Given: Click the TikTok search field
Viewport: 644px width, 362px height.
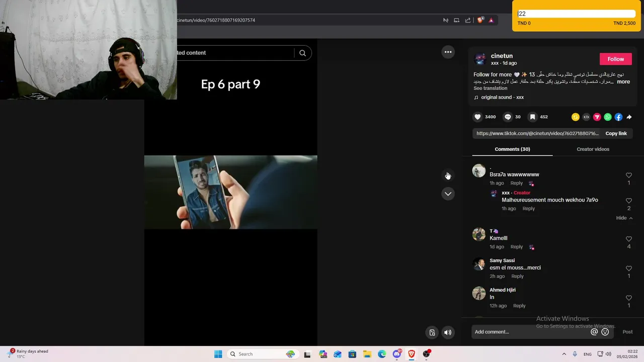Looking at the screenshot, I should click(x=234, y=53).
